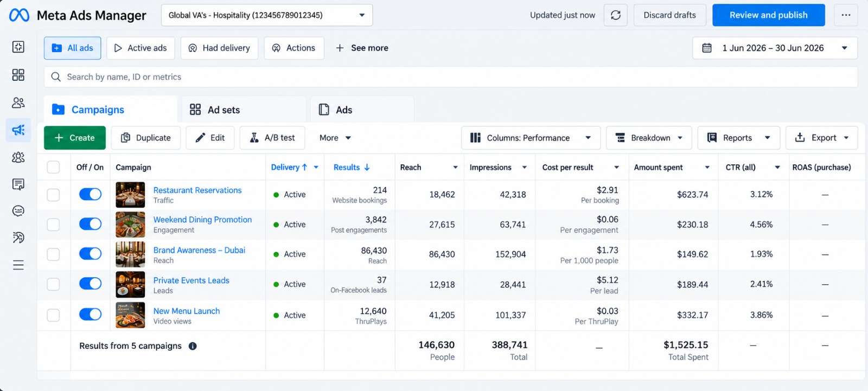
Task: Open the Reports dropdown
Action: (739, 138)
